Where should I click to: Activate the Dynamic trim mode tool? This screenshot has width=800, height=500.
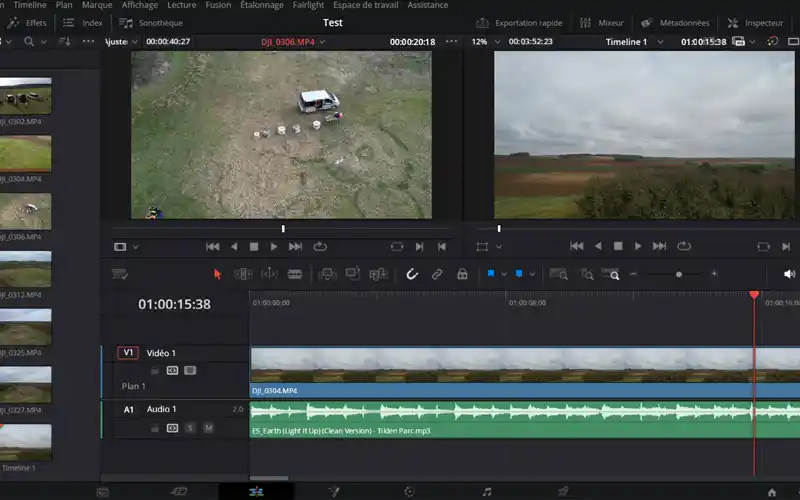[269, 274]
